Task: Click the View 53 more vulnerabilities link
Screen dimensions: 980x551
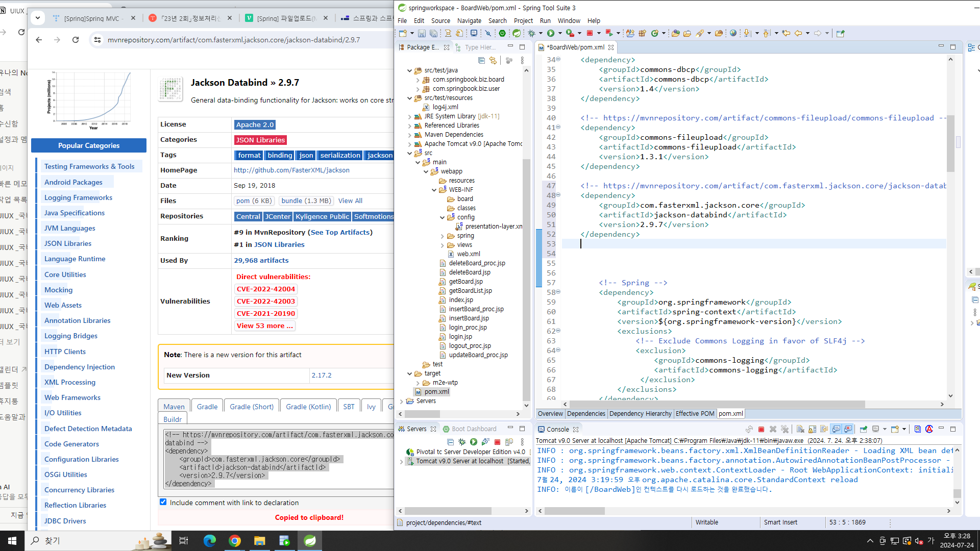Action: (264, 326)
